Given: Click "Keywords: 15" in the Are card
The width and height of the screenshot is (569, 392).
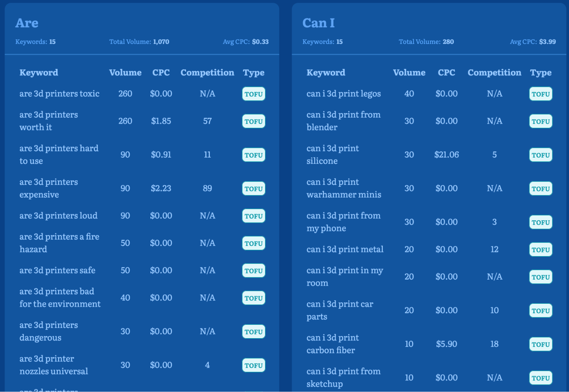Looking at the screenshot, I should tap(35, 42).
